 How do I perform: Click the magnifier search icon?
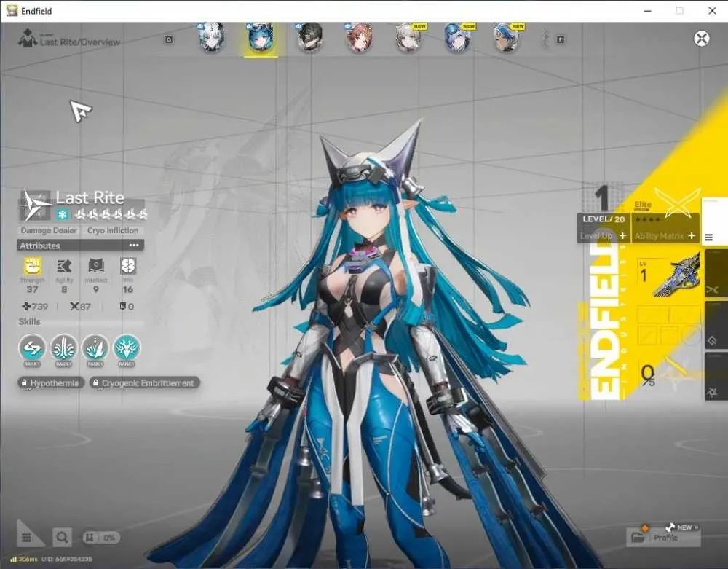point(62,538)
